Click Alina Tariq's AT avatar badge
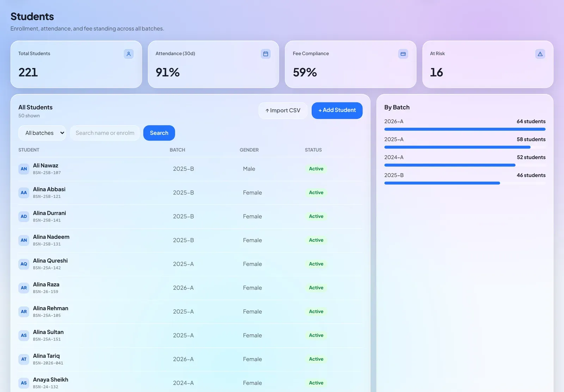 point(24,359)
